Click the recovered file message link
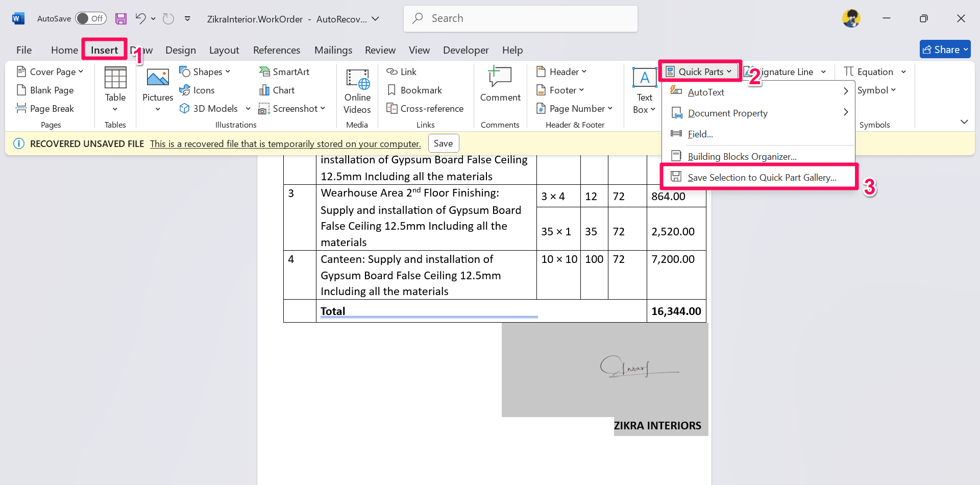 (285, 144)
